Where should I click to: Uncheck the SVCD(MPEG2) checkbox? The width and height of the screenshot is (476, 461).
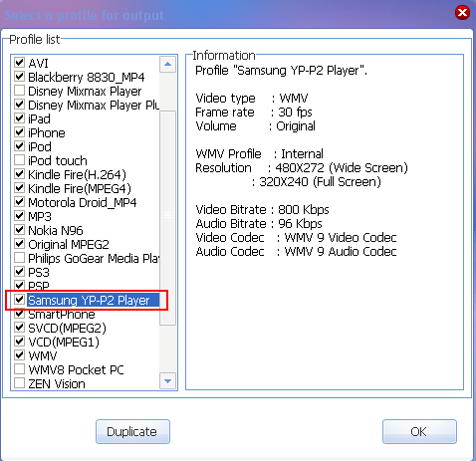[20, 327]
